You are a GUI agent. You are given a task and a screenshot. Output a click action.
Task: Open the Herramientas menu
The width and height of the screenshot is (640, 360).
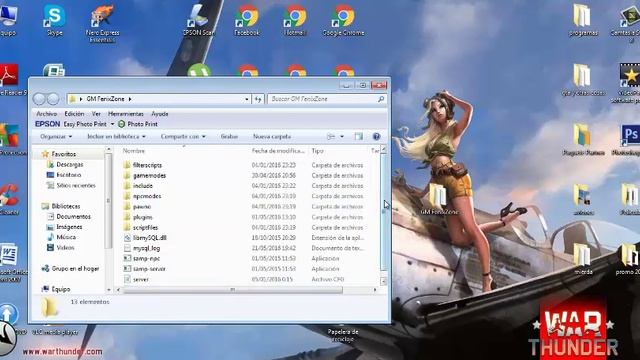point(126,113)
